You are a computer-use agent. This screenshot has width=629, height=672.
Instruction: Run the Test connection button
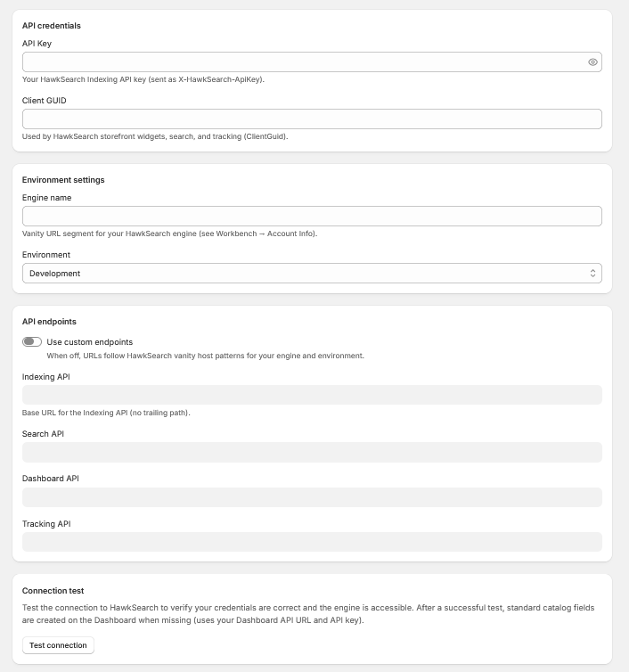click(x=58, y=645)
